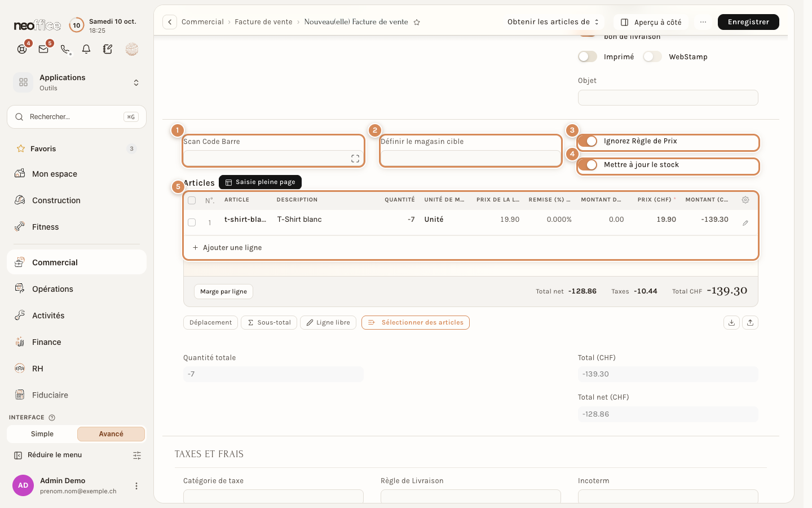Go back using the breadcrumb arrow

(x=170, y=22)
